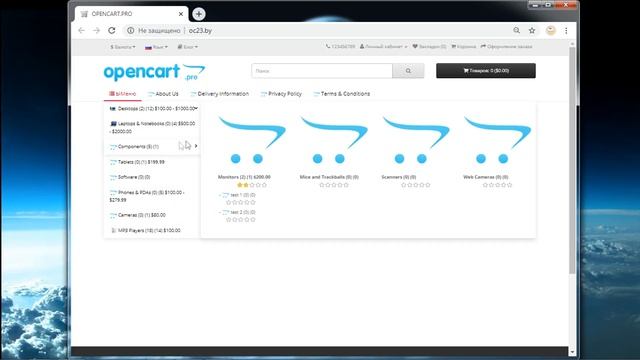The height and width of the screenshot is (360, 640).
Task: Click the Monitors cart thumbnail
Action: click(252, 140)
